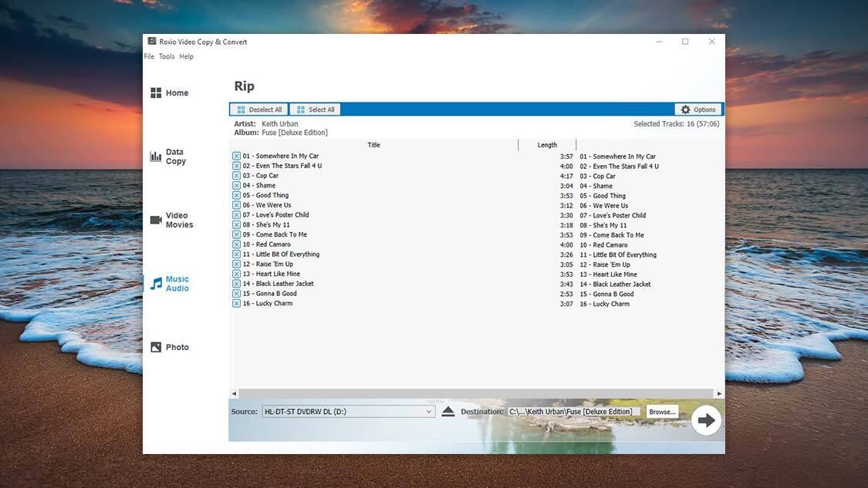The image size is (868, 488).
Task: Click the horizontal scrollbar right arrow
Action: (x=719, y=394)
